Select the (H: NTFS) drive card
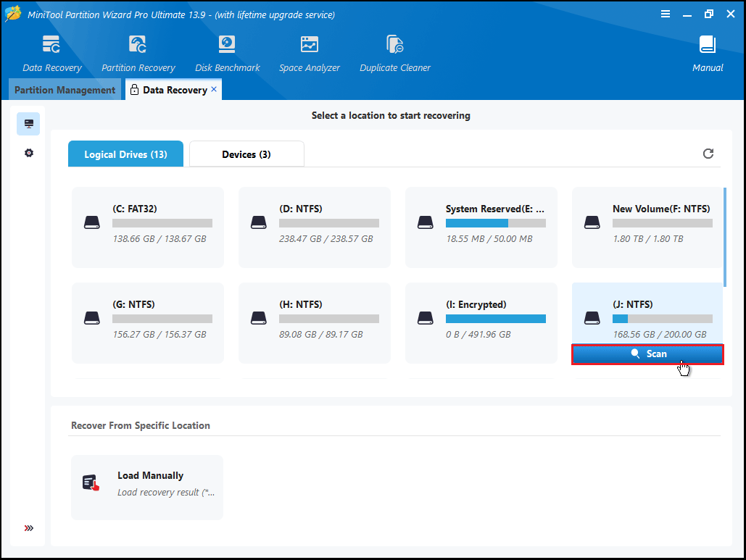The image size is (746, 560). pyautogui.click(x=315, y=323)
